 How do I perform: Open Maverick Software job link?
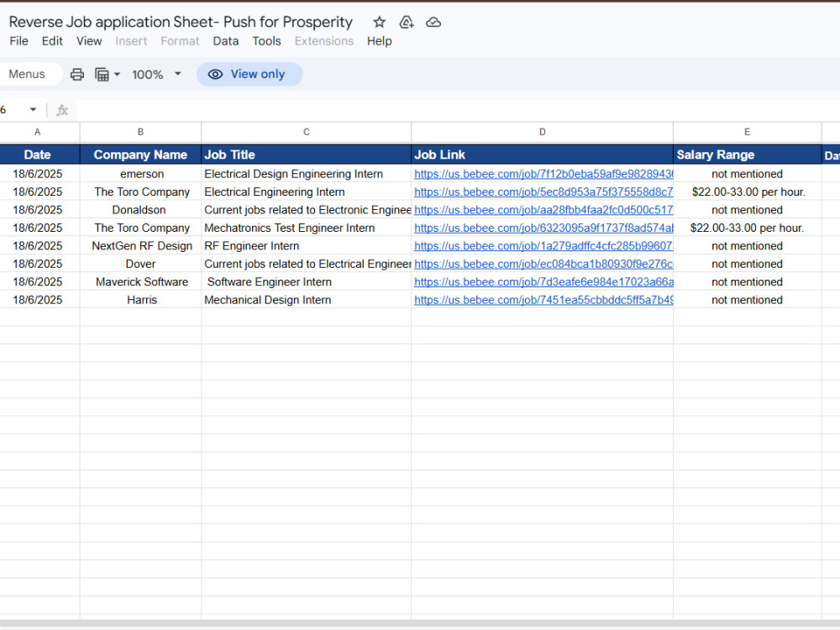click(543, 281)
